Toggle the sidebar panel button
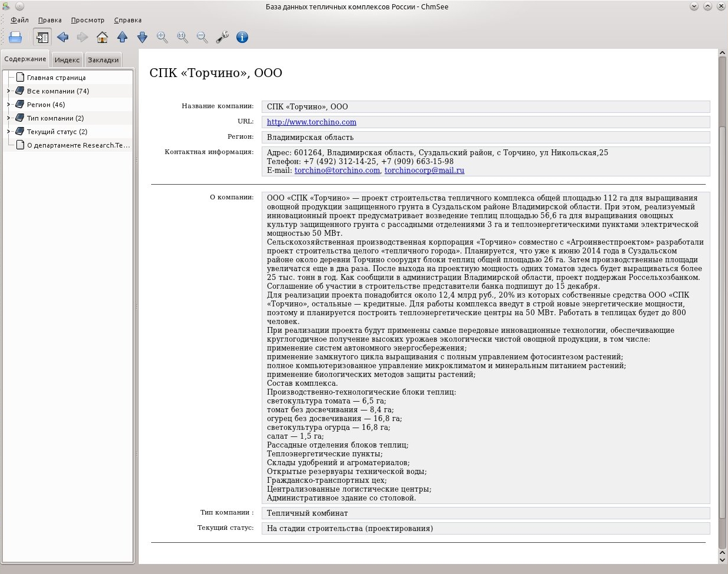Viewport: 728px width, 574px height. tap(42, 37)
